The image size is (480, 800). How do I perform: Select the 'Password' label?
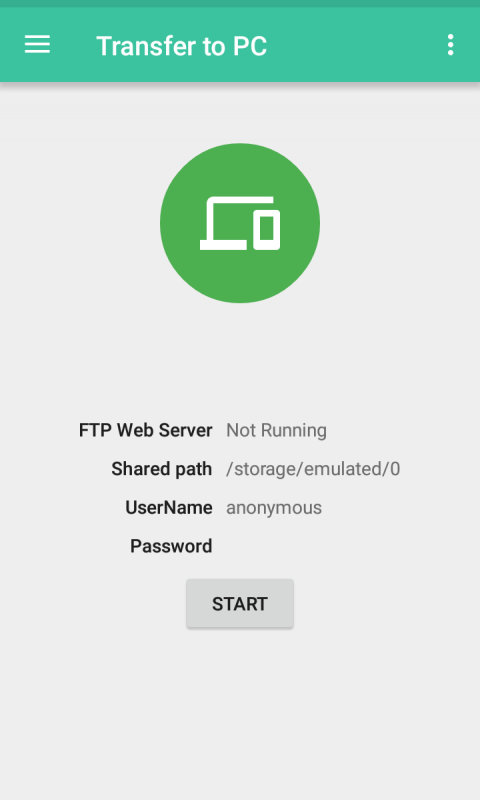tap(171, 546)
